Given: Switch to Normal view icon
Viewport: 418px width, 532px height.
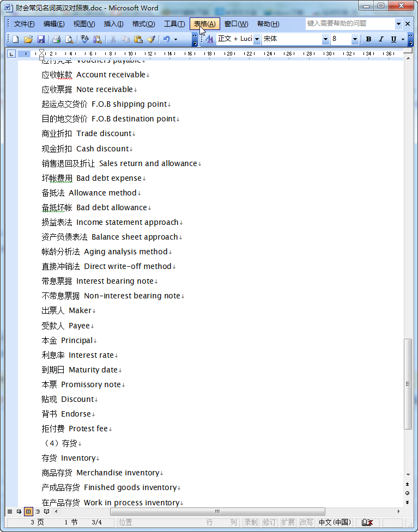Looking at the screenshot, I should click(10, 511).
